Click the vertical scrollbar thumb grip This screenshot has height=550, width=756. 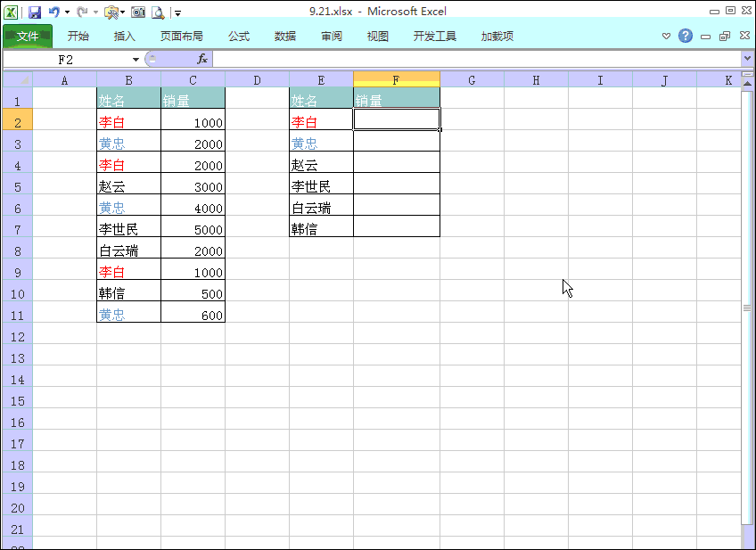(x=747, y=308)
